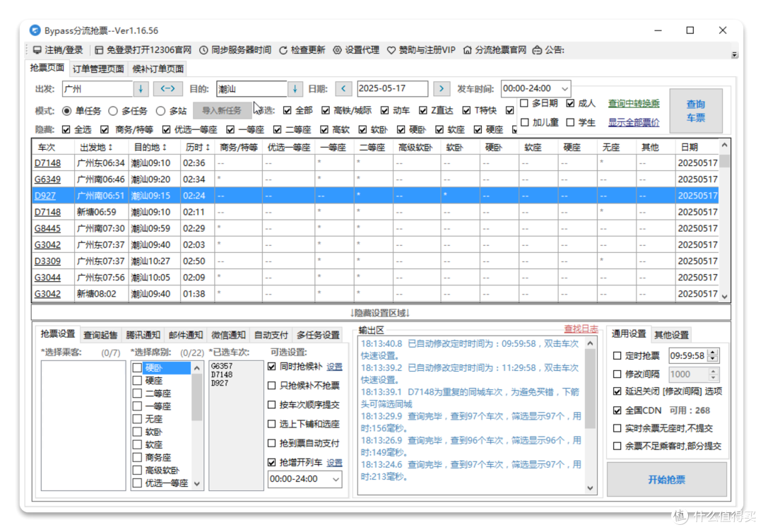
Task: Open the 微信通知 tab
Action: coord(228,335)
